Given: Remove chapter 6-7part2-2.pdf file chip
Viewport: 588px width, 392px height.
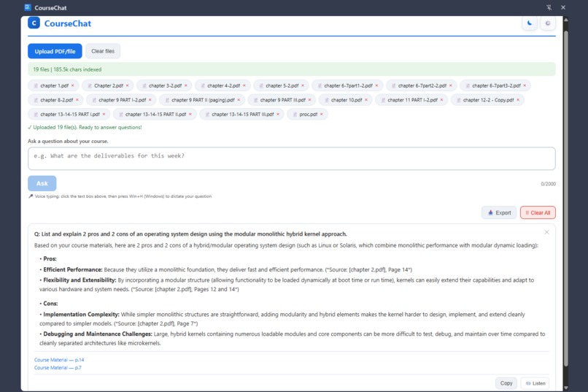Looking at the screenshot, I should (450, 86).
